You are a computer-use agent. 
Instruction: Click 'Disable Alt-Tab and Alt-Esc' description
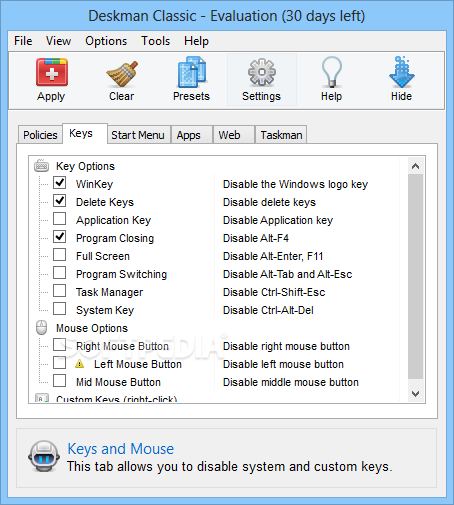pyautogui.click(x=288, y=274)
